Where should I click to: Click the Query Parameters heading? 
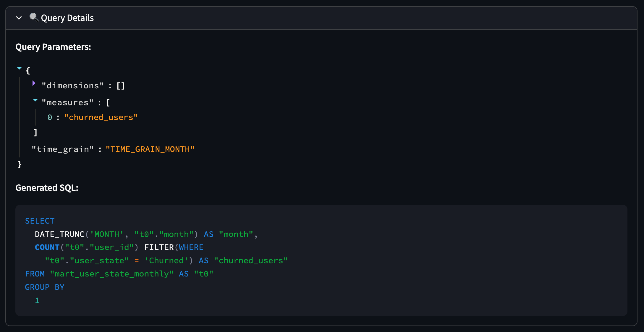coord(53,47)
